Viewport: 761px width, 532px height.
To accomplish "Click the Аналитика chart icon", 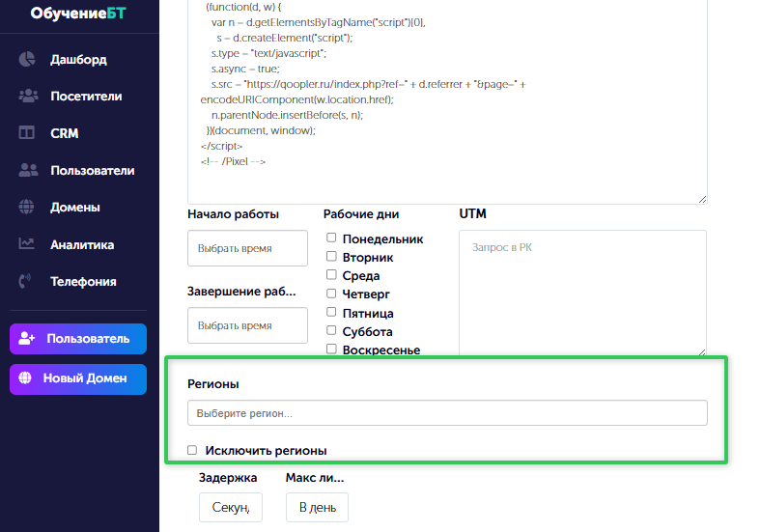I will point(27,243).
